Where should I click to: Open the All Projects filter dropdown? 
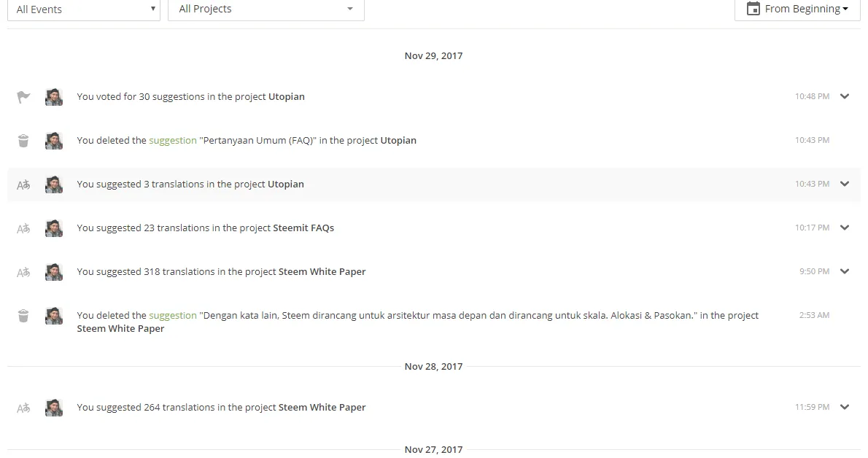pos(266,9)
